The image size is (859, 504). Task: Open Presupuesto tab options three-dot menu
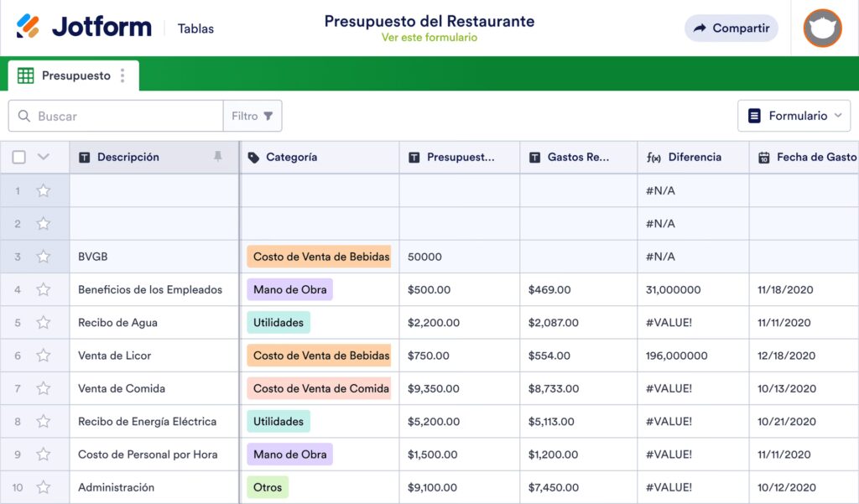point(122,75)
